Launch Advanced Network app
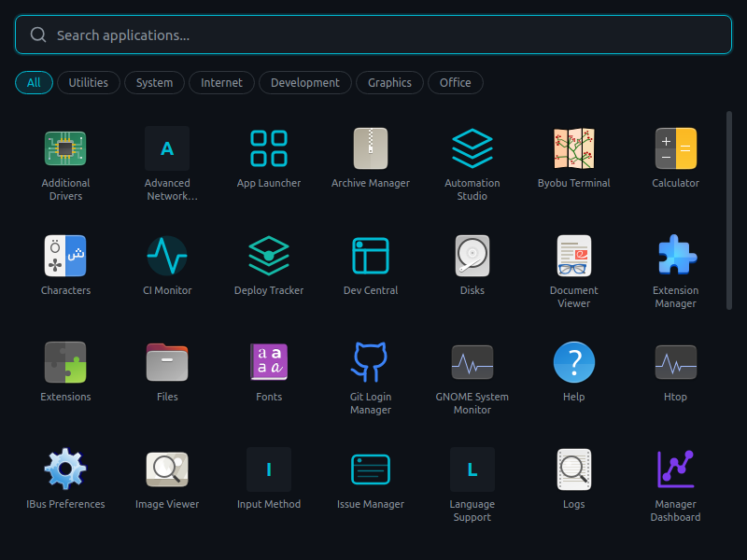The image size is (747, 560). (x=167, y=148)
